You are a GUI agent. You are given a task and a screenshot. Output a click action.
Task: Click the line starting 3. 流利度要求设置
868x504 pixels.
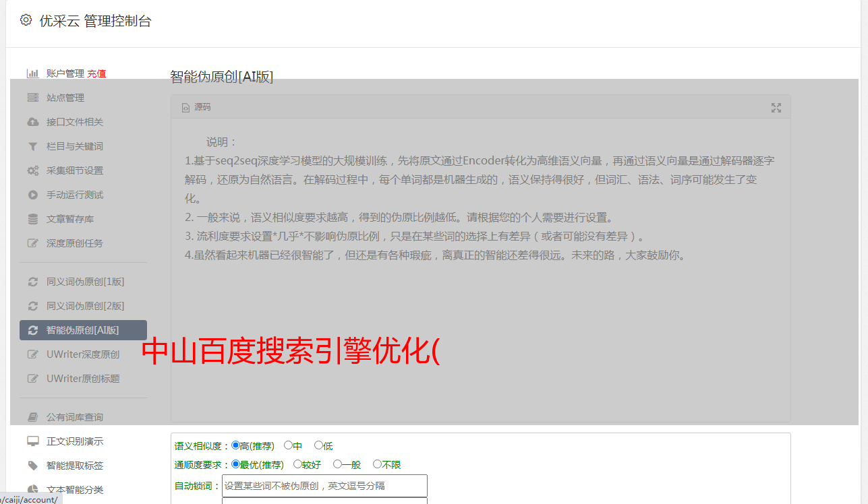point(416,237)
